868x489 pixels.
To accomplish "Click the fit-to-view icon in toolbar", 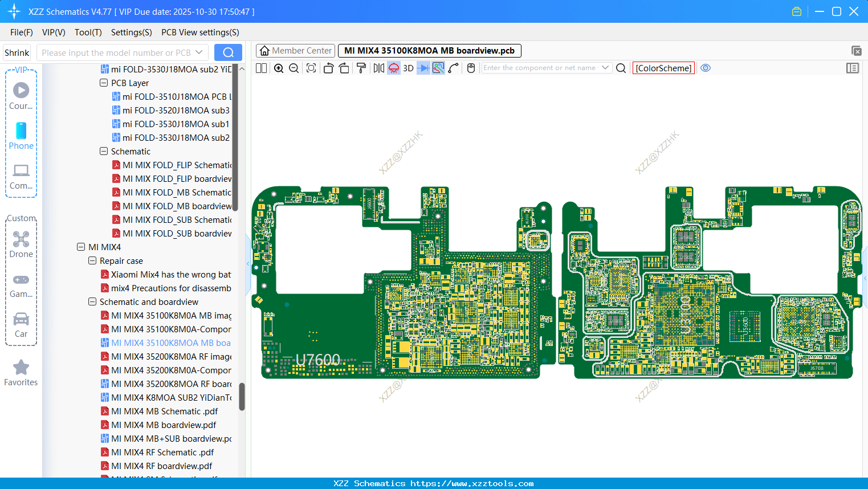I will tap(311, 68).
